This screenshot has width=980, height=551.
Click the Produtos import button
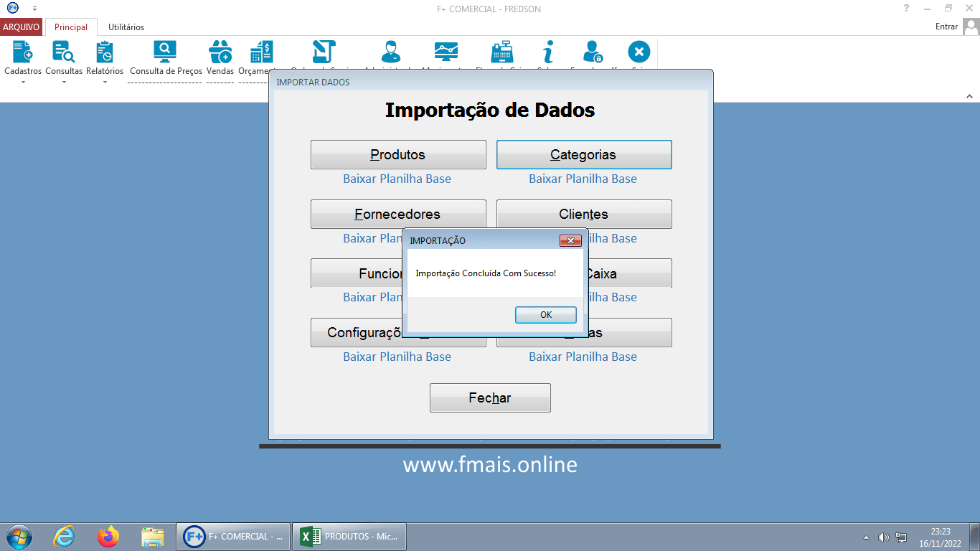pyautogui.click(x=398, y=154)
